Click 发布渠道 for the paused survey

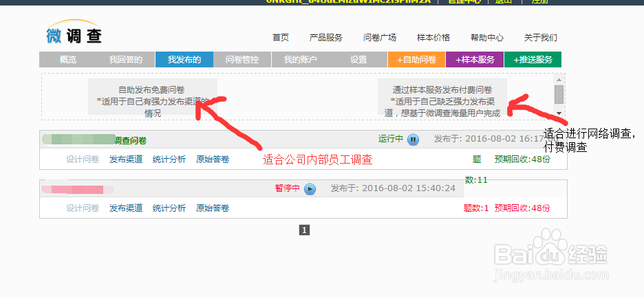coord(126,208)
